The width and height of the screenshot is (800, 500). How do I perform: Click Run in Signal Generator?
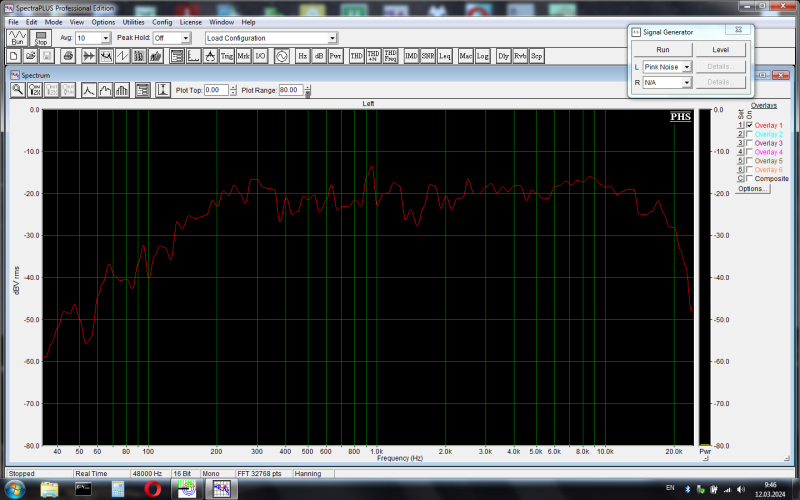click(663, 49)
